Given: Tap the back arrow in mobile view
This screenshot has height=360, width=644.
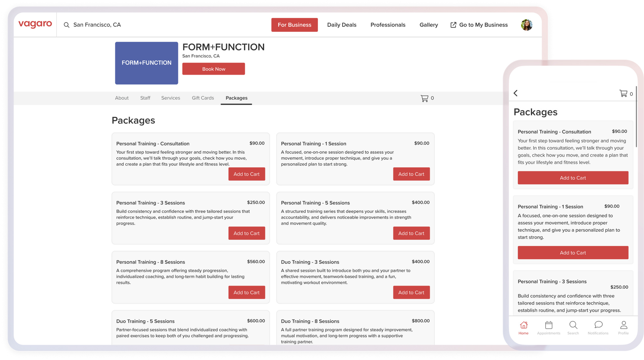Looking at the screenshot, I should [516, 93].
